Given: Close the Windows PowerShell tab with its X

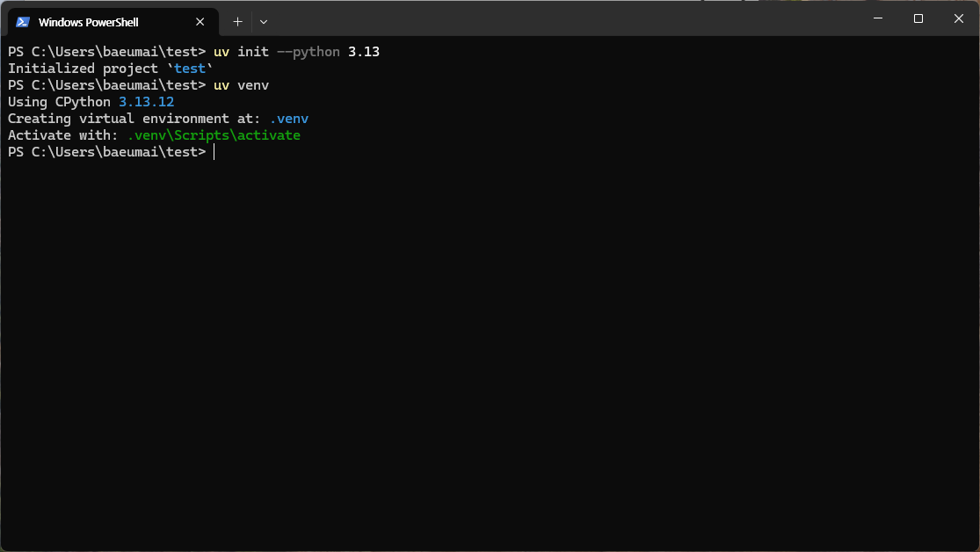Looking at the screenshot, I should 200,21.
